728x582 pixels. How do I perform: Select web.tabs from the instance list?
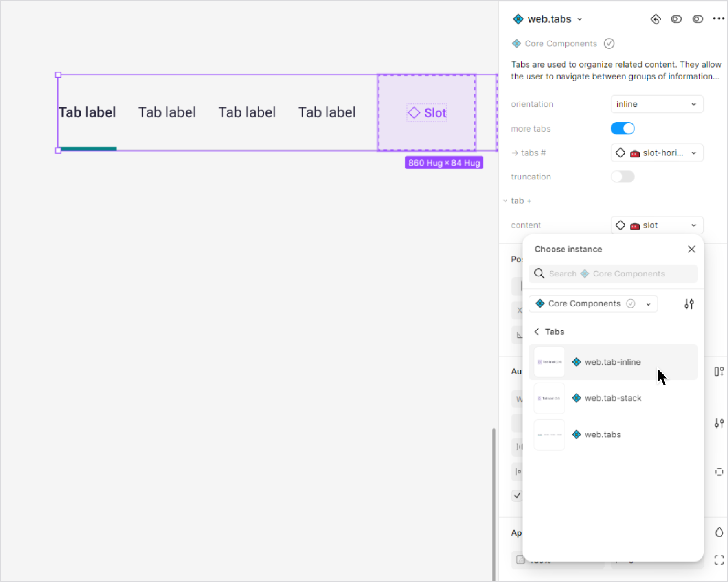click(x=603, y=435)
